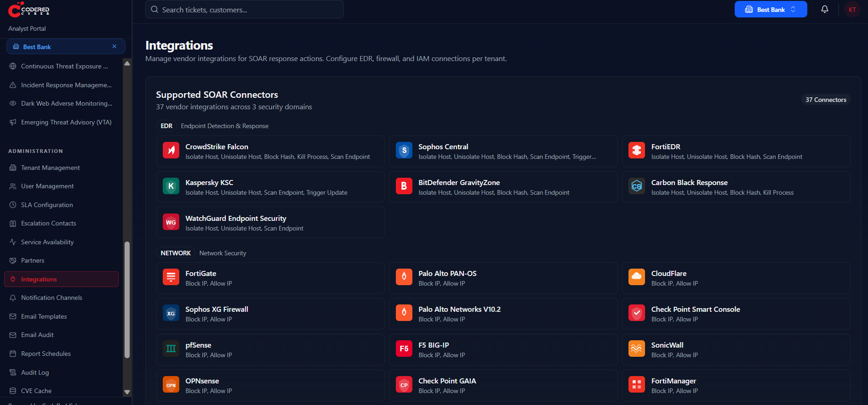This screenshot has height=405, width=868.
Task: Click the sidebar scrollbar thumb
Action: pos(127,299)
